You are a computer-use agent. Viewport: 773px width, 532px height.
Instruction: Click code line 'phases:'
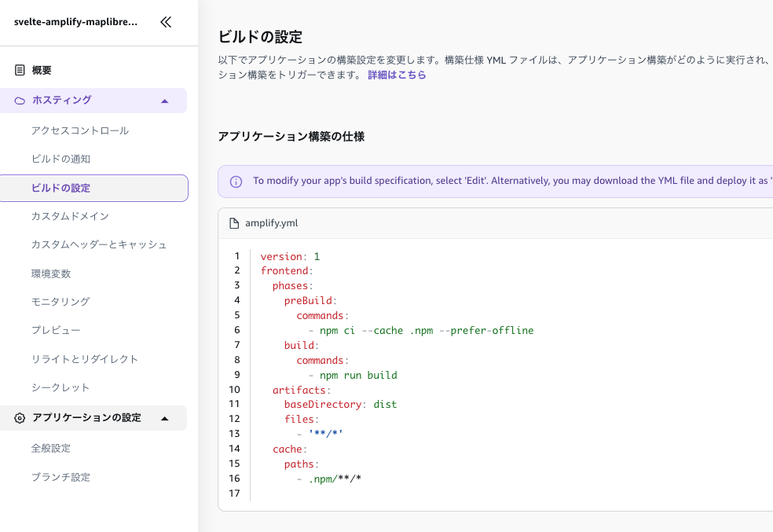(293, 286)
